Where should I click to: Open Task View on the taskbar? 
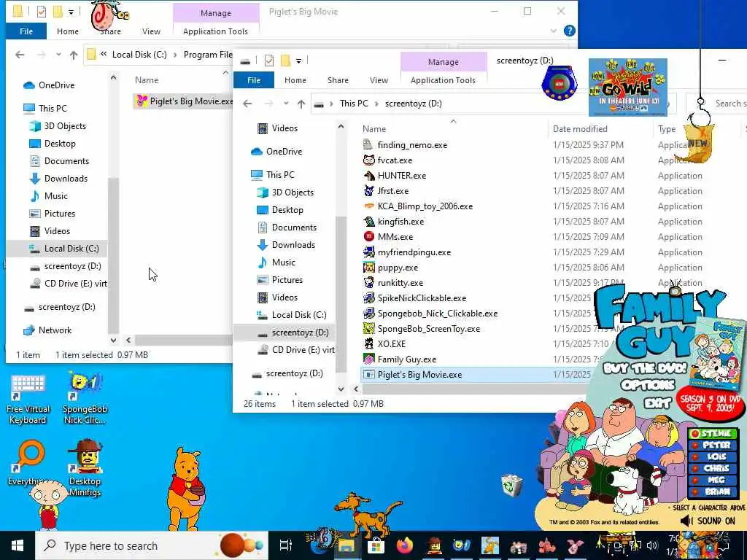(285, 545)
